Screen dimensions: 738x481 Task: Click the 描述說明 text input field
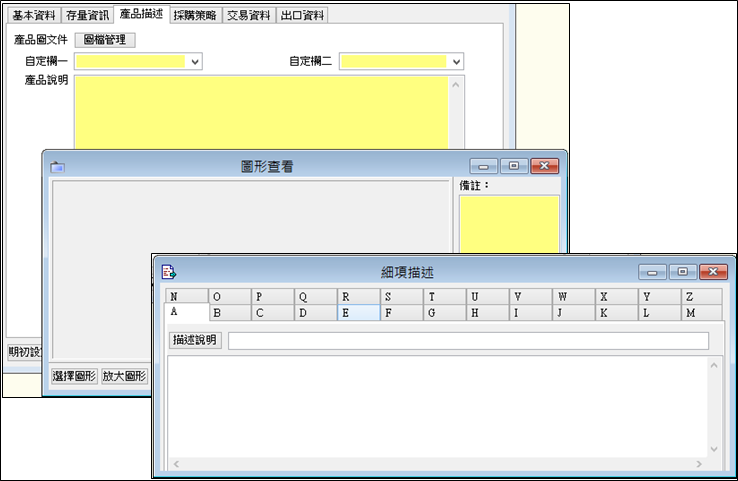pyautogui.click(x=468, y=341)
